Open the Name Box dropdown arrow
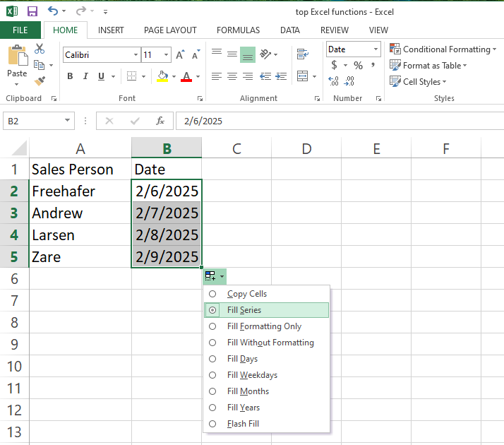 click(x=67, y=121)
